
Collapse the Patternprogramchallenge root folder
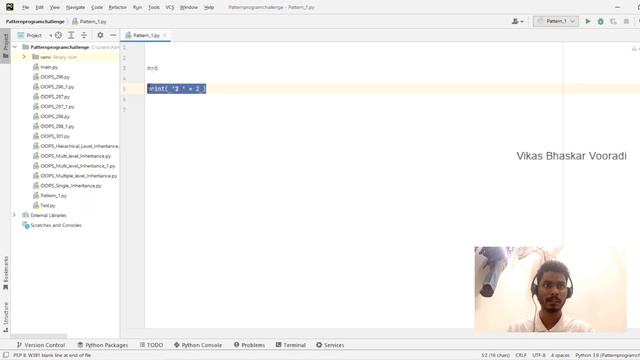15,47
